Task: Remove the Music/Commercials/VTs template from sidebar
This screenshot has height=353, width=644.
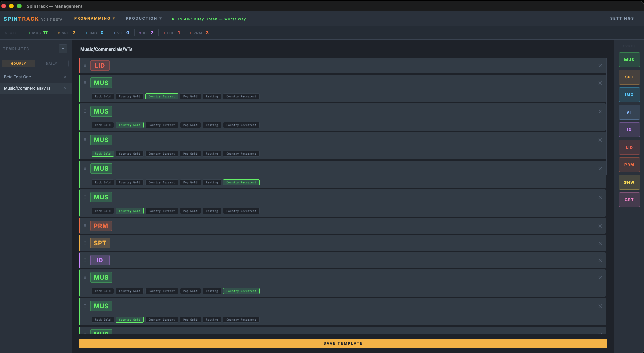Action: pyautogui.click(x=65, y=88)
